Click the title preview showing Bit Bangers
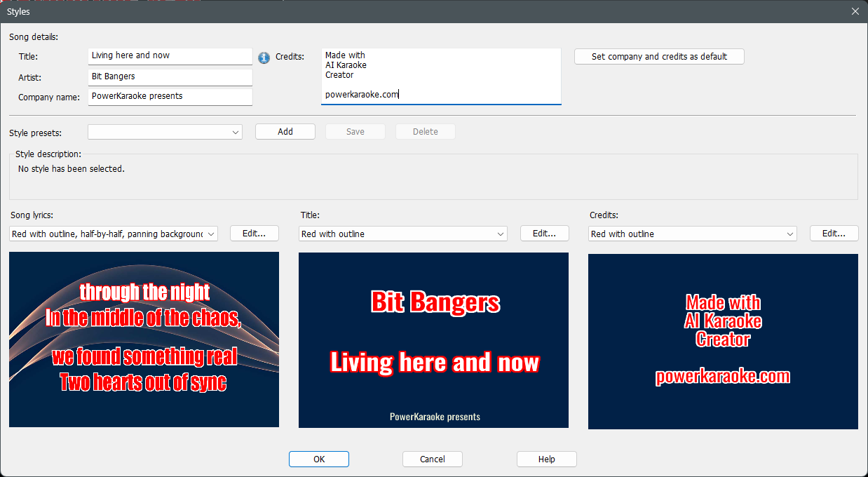Viewport: 868px width, 477px height. coord(433,340)
